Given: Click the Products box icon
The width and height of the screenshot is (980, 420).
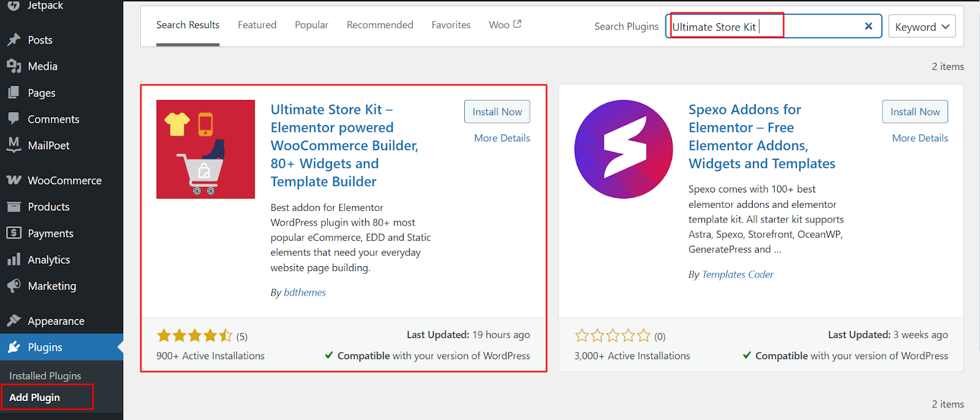Looking at the screenshot, I should [x=13, y=207].
